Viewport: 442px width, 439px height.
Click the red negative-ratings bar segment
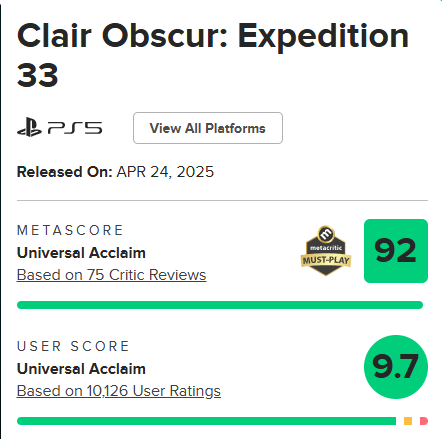pyautogui.click(x=424, y=421)
